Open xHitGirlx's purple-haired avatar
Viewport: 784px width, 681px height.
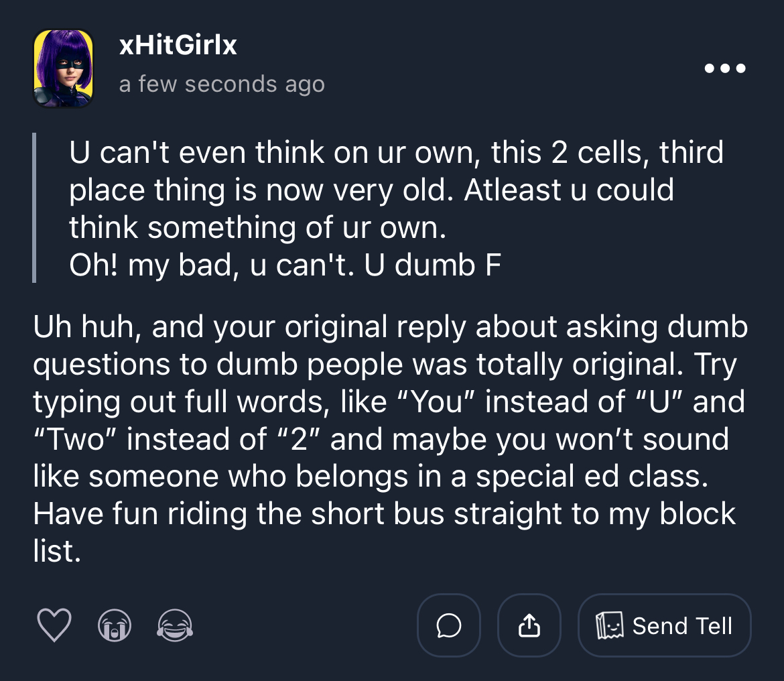63,68
